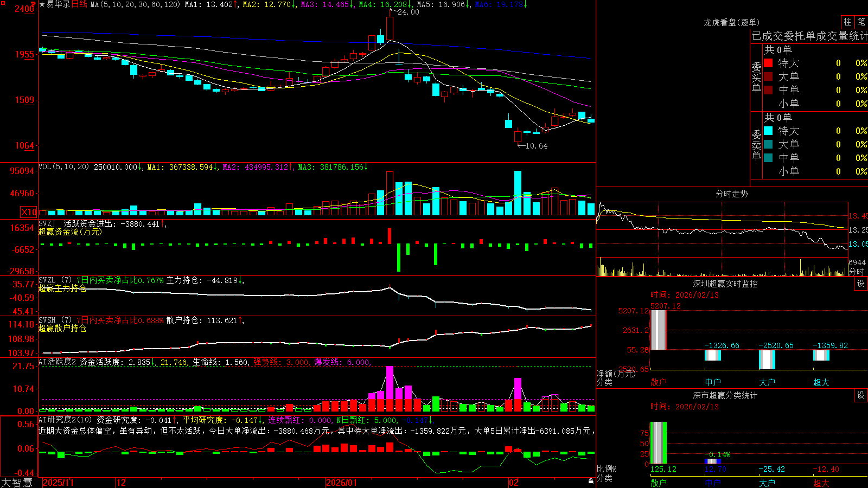Switch 龙虎看盘 to 笔 tick view
This screenshot has height=488, width=868.
[x=861, y=22]
